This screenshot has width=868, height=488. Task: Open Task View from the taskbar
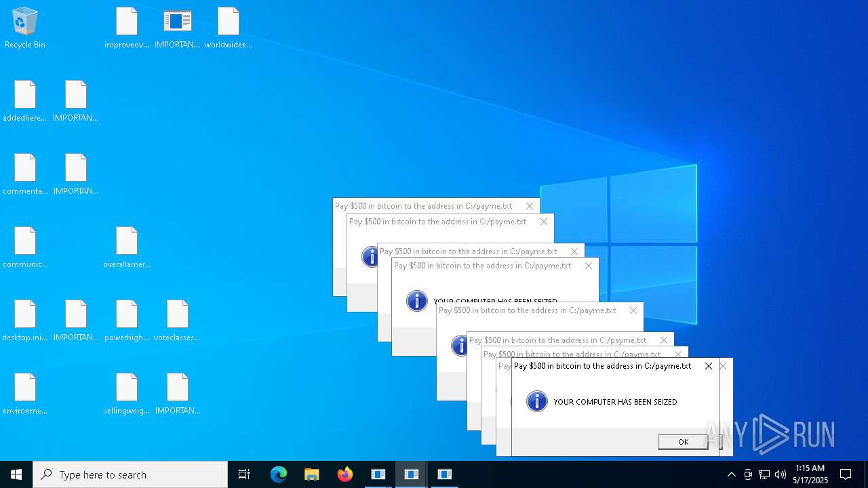pos(244,474)
